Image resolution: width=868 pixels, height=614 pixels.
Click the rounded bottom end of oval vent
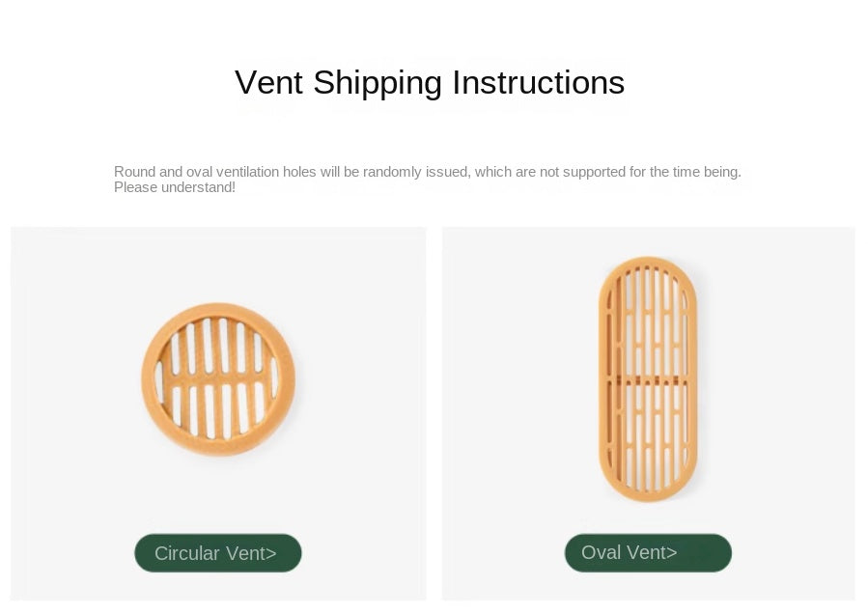[648, 490]
